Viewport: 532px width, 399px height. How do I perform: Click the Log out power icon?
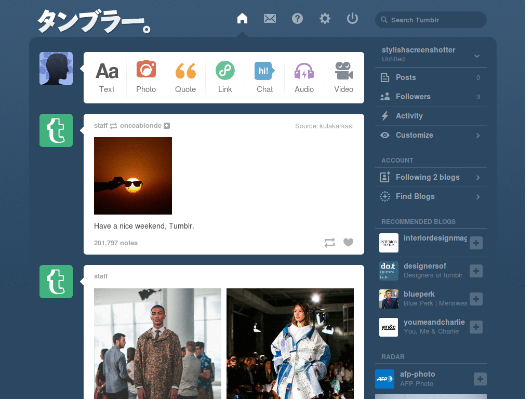click(x=352, y=18)
